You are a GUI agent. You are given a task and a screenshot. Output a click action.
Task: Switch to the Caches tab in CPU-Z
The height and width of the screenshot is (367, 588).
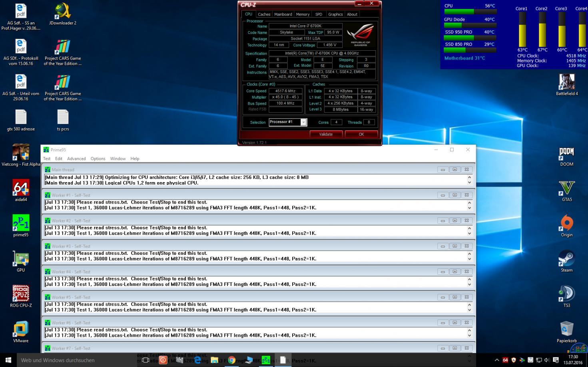pyautogui.click(x=264, y=14)
